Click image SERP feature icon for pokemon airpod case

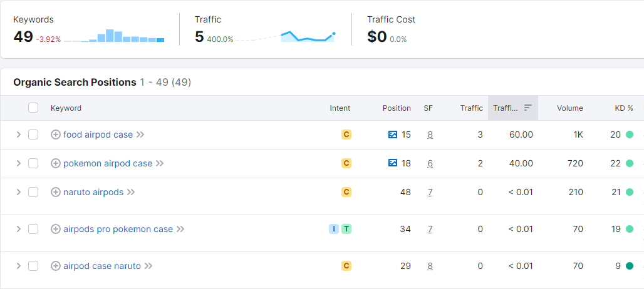tap(393, 163)
